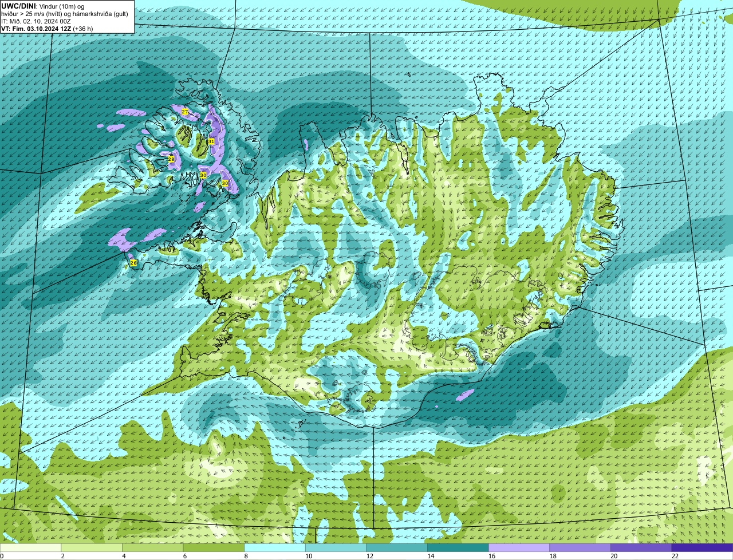
Task: Click the legend scale number 20
Action: coord(614,556)
